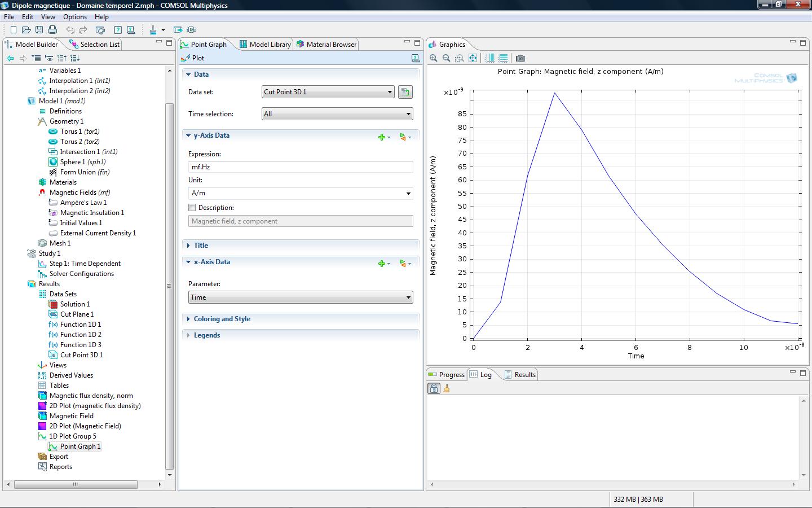Image resolution: width=812 pixels, height=508 pixels.
Task: Click the Save icon in main toolbar
Action: coord(39,30)
